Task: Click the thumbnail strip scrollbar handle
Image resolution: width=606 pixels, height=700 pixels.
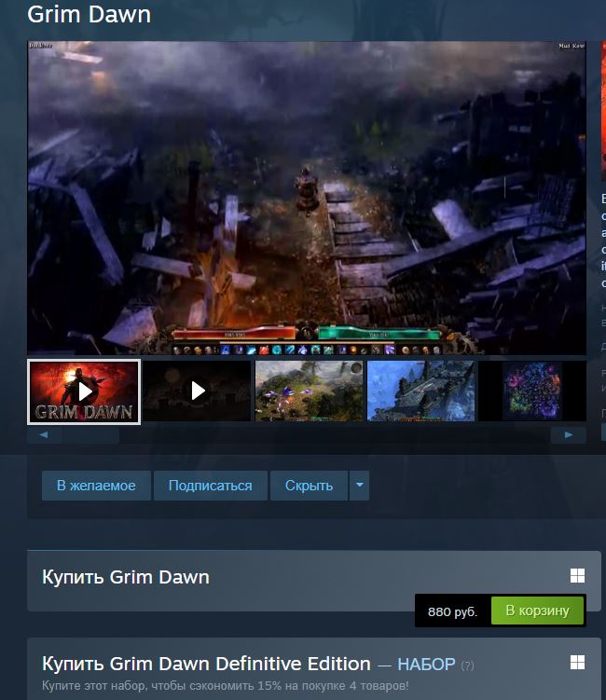Action: pyautogui.click(x=90, y=435)
